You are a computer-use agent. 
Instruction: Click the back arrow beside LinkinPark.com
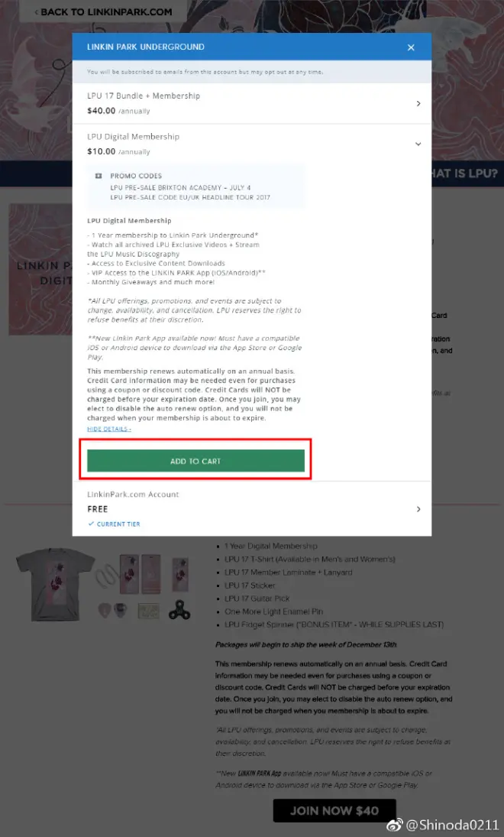(x=36, y=11)
